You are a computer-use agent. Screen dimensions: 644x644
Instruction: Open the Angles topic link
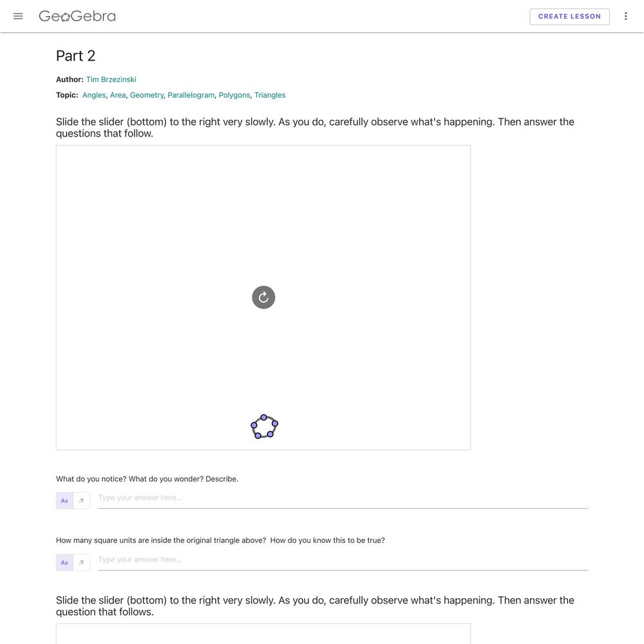point(94,95)
